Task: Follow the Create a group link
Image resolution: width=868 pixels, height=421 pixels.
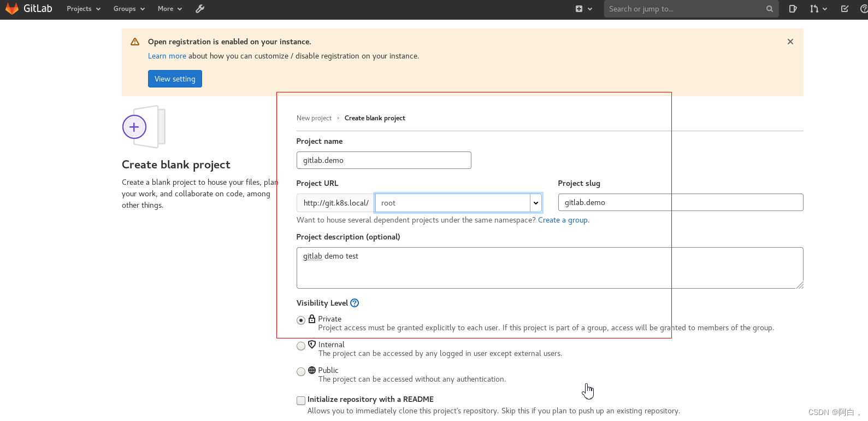Action: (x=563, y=220)
